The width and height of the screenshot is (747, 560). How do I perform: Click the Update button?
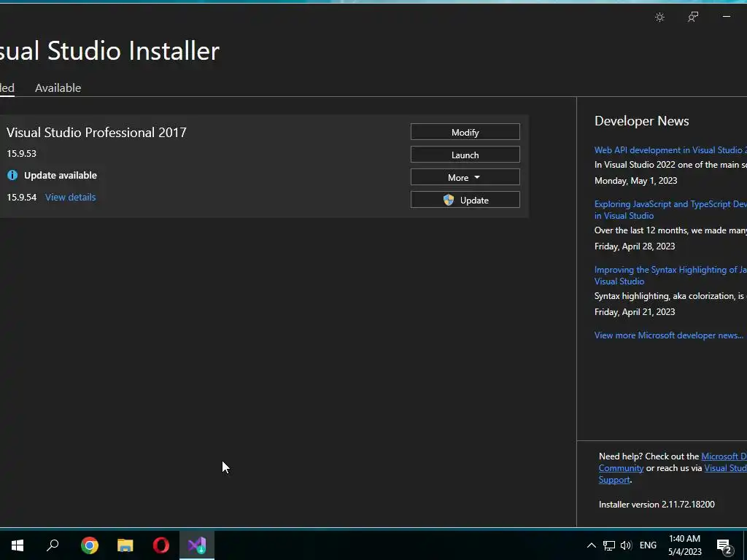tap(465, 200)
